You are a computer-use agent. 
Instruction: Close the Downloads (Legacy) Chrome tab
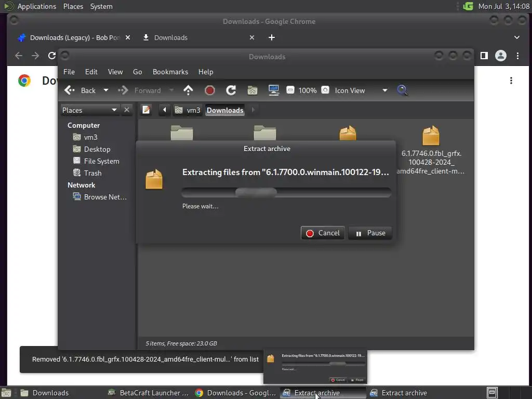(128, 37)
